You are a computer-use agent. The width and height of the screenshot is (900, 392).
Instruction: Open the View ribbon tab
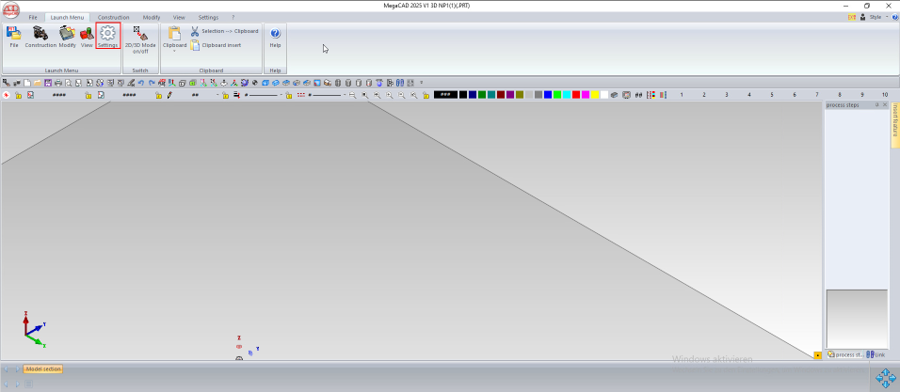click(x=179, y=17)
